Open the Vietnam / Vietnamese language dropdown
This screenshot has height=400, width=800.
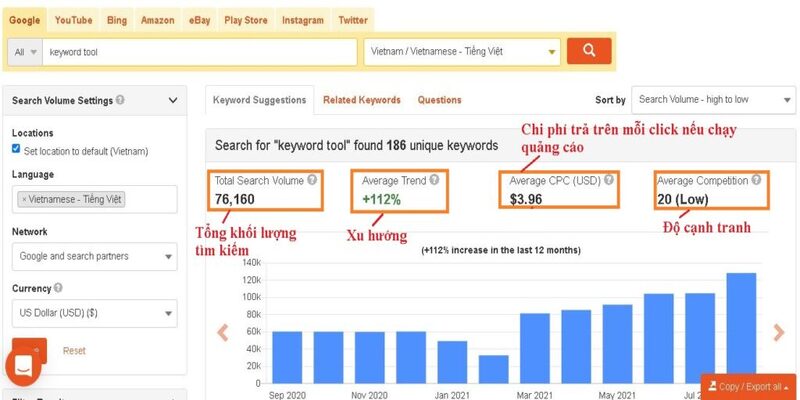(x=461, y=51)
